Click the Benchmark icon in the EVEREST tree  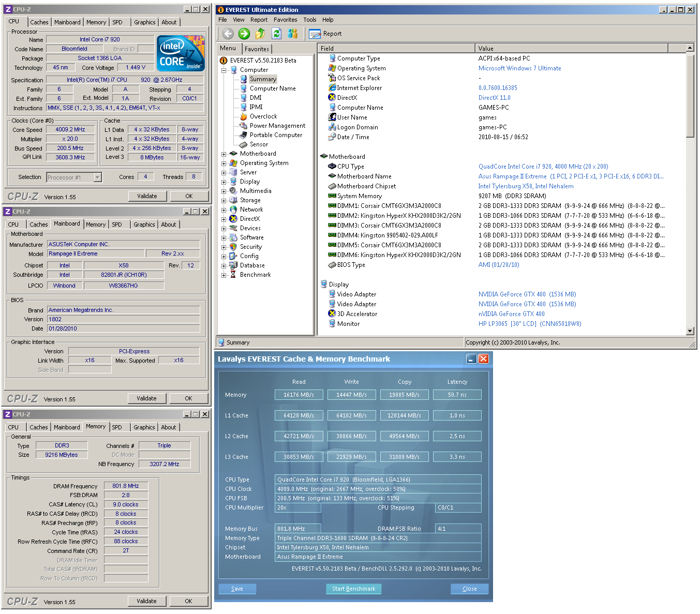pyautogui.click(x=233, y=275)
